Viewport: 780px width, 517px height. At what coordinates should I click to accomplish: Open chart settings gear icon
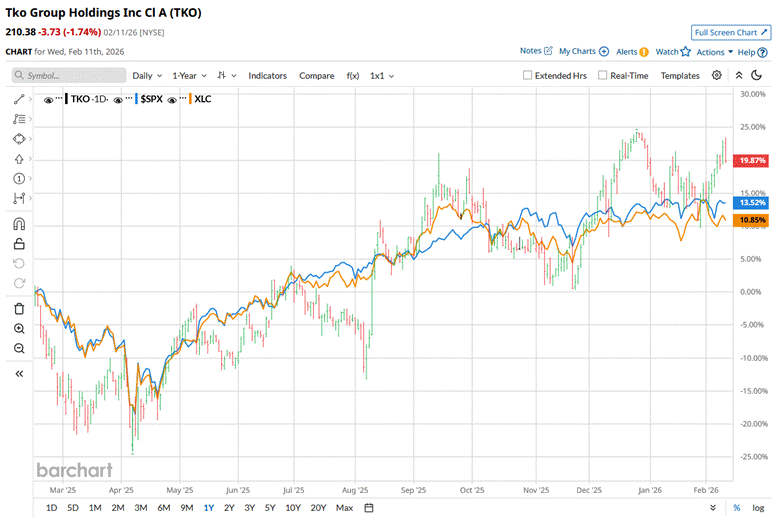(x=717, y=75)
